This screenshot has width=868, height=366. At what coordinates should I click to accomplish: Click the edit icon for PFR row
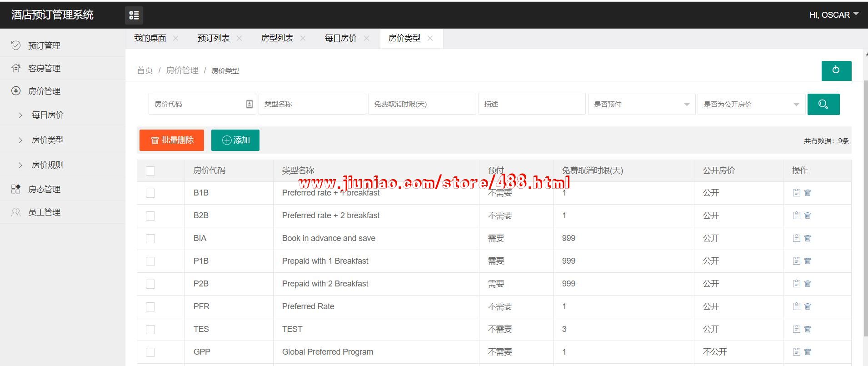(x=796, y=306)
